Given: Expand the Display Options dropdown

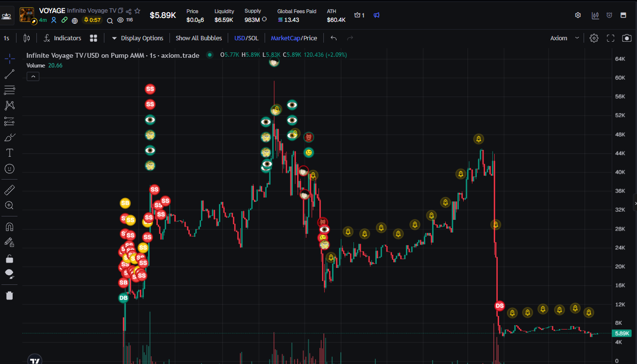Looking at the screenshot, I should tap(137, 38).
